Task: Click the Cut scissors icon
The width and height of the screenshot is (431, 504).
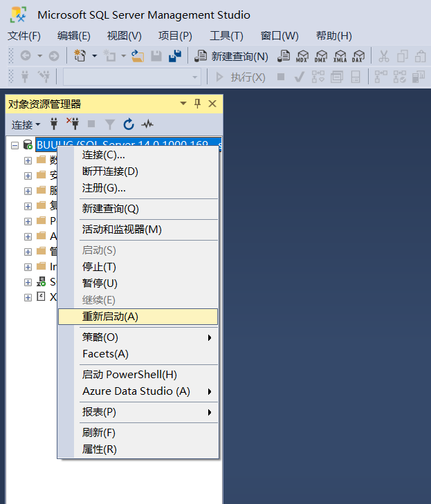Action: point(383,56)
